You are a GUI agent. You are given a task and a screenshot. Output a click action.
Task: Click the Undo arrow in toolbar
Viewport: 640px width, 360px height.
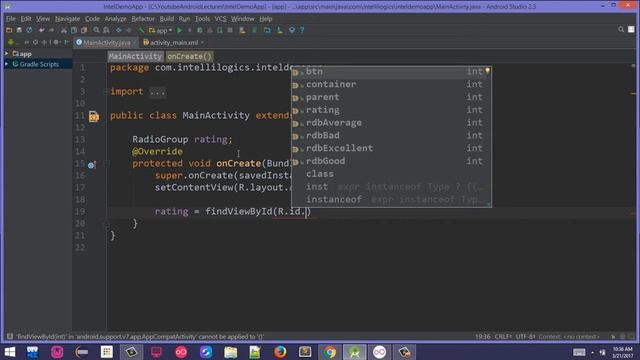click(x=41, y=30)
